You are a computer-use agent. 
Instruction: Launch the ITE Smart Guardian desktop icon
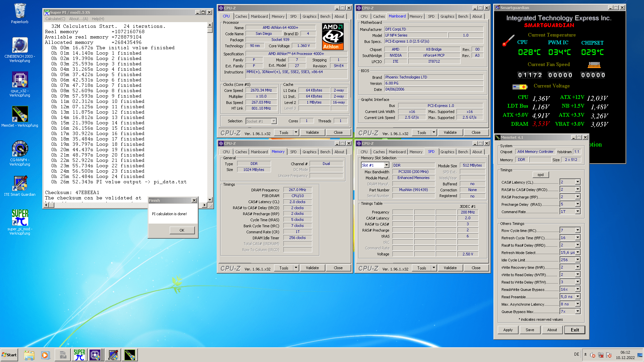click(20, 183)
